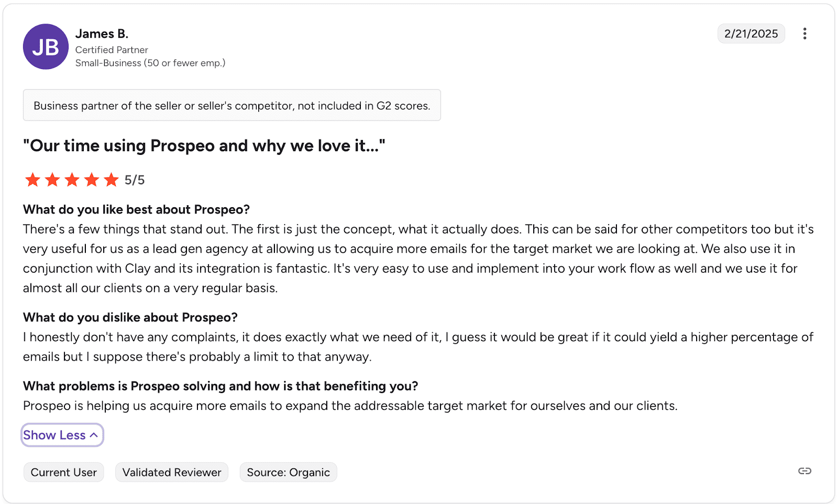Click the 2/21/2025 date badge
838x504 pixels.
pyautogui.click(x=751, y=33)
